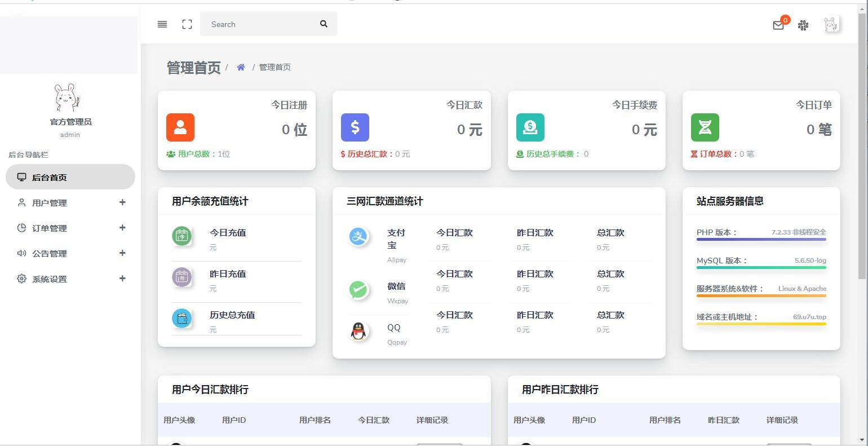The height and width of the screenshot is (446, 868).
Task: Select the teal 今日手续费 dollar icon
Action: coord(530,127)
